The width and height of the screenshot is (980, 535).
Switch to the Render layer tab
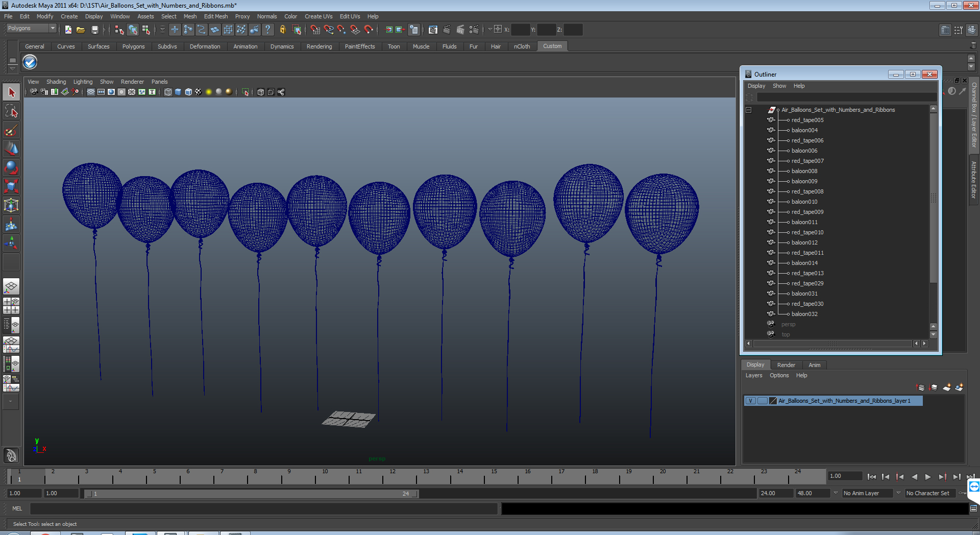(786, 365)
